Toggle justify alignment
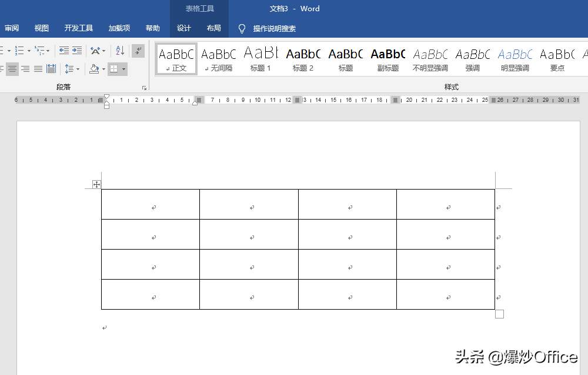 coord(38,69)
